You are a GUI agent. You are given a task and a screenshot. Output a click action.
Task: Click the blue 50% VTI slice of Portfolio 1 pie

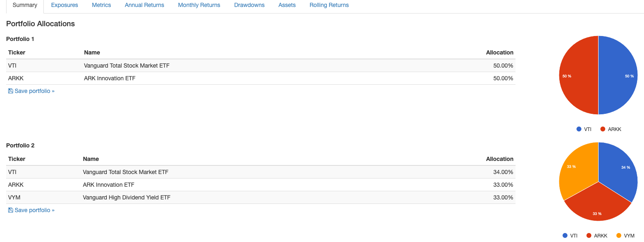[x=618, y=75]
